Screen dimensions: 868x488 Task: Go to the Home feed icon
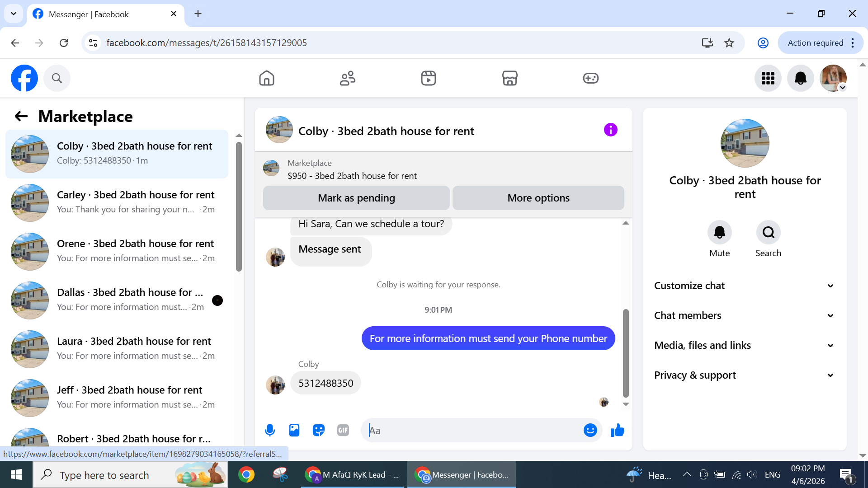(x=267, y=78)
